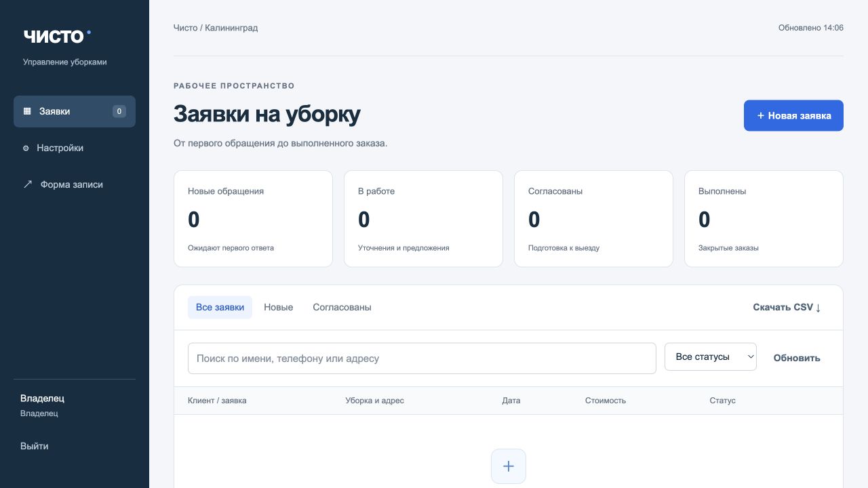Click the arrow icon beside Форма записи

pos(28,184)
